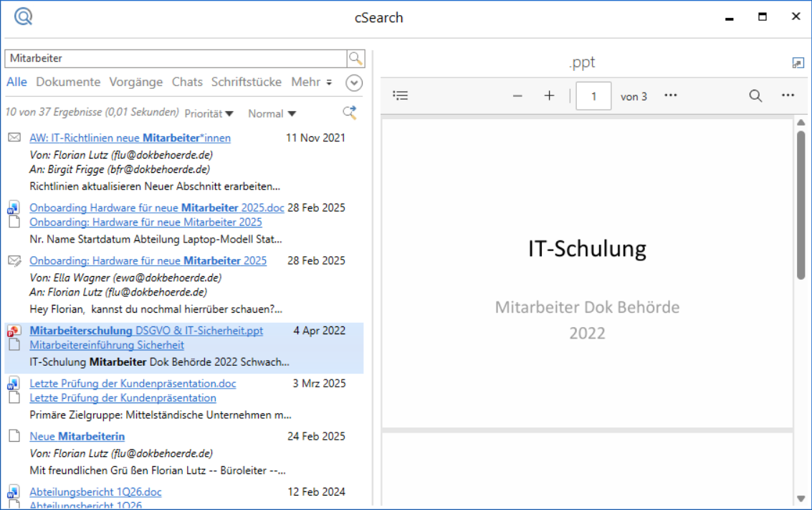
Task: Click text 'Primäre Zielgruppe: Mittelständische Unternehmen m...'
Action: (161, 415)
